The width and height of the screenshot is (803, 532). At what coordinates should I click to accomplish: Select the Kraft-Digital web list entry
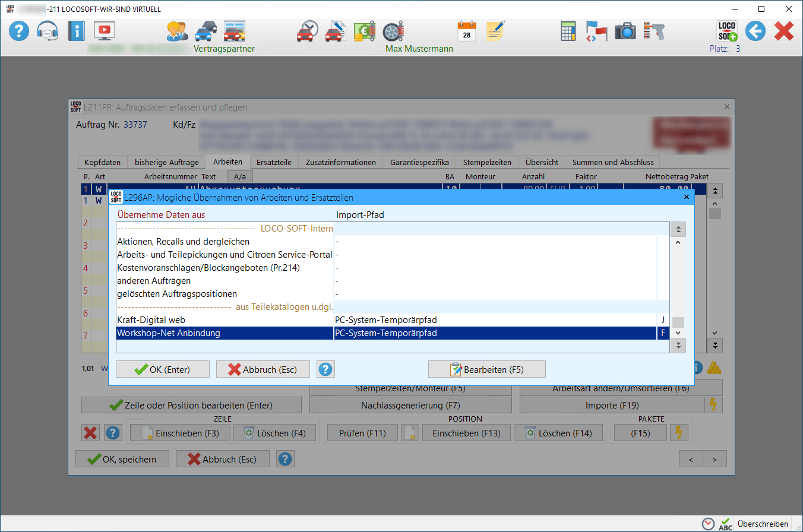[x=225, y=320]
